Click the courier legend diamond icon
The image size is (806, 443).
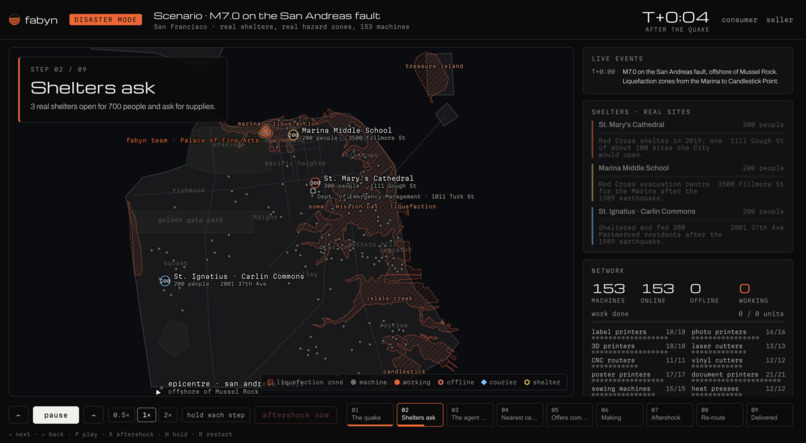484,382
